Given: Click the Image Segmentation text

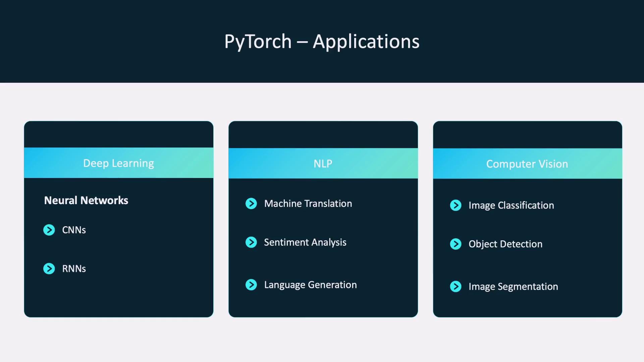Looking at the screenshot, I should 513,287.
